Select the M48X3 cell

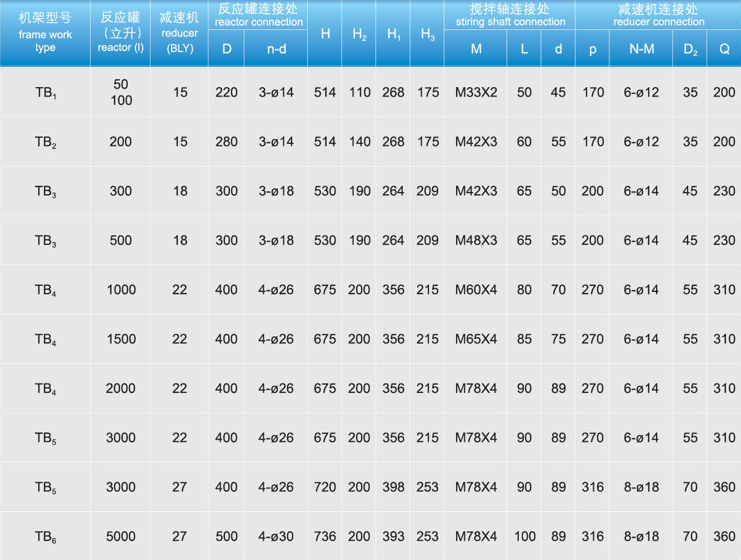476,240
